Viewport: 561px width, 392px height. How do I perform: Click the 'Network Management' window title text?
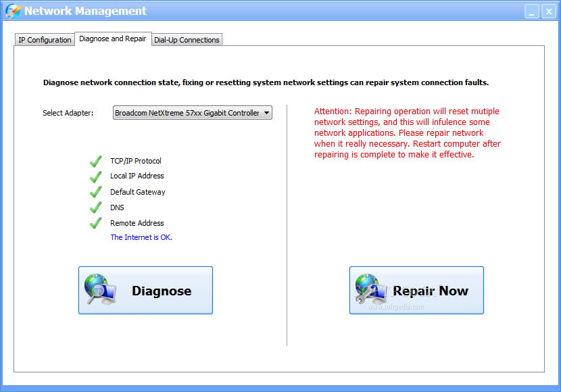click(86, 11)
